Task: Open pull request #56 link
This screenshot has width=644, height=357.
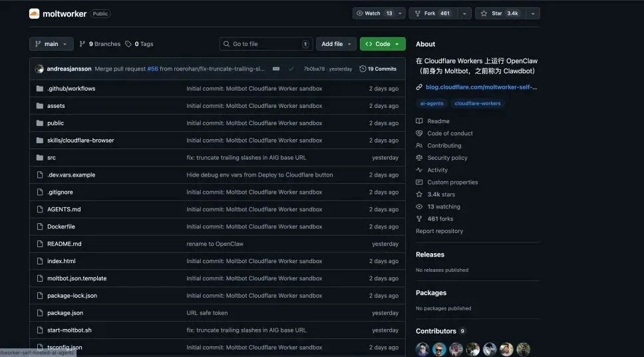Action: [x=152, y=69]
